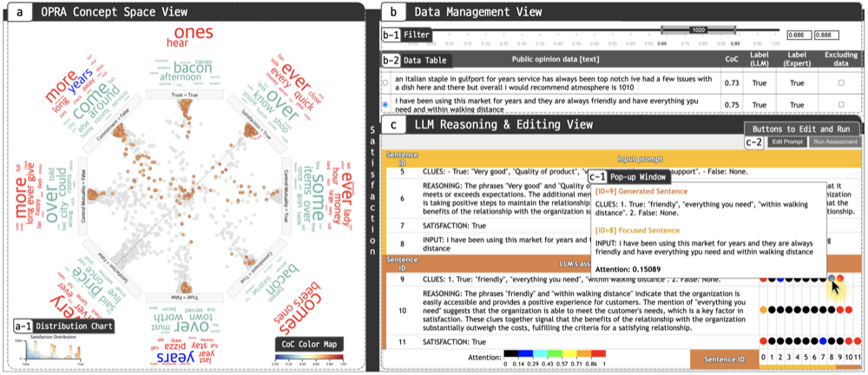Click the Attention: 0.15089 value in popup
Screen dimensions: 868x375
[627, 268]
